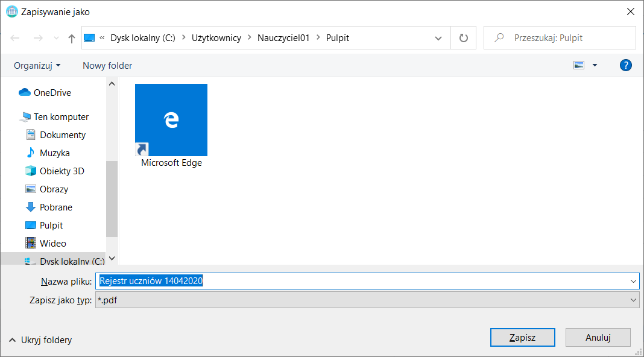The width and height of the screenshot is (644, 357).
Task: Expand chevron after Dysk lokalny (C:) breadcrumb
Action: tap(183, 38)
